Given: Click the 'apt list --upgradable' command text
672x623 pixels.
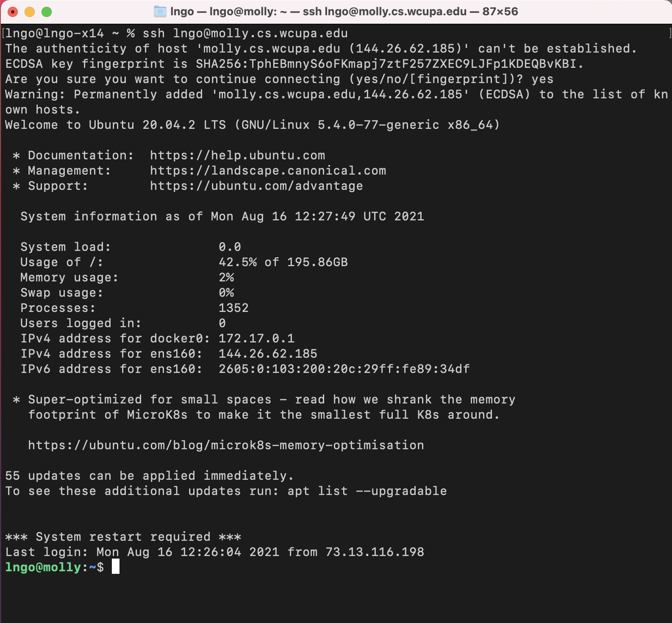Looking at the screenshot, I should pyautogui.click(x=367, y=491).
